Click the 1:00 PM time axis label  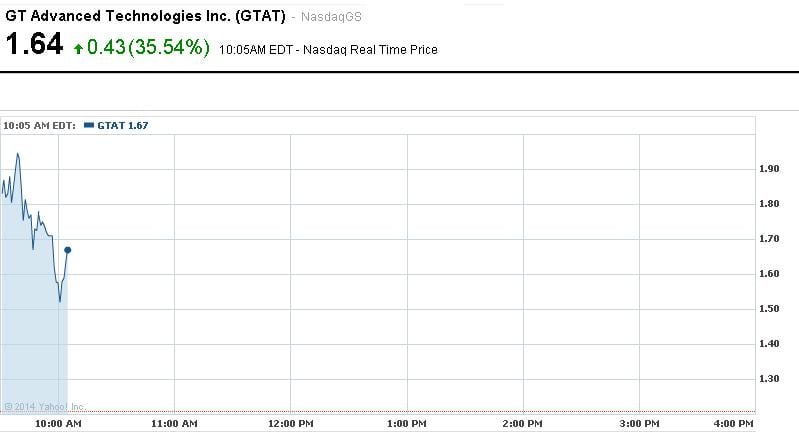pyautogui.click(x=407, y=424)
